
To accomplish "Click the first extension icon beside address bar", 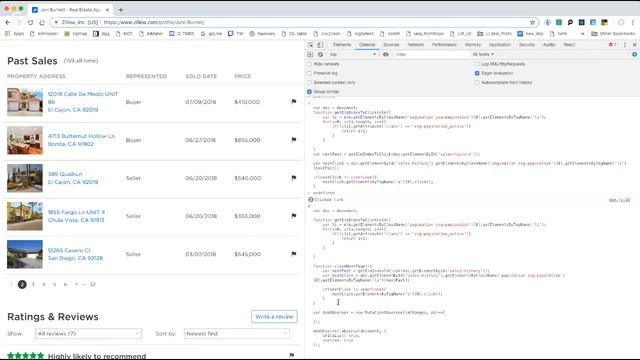I will (x=548, y=22).
